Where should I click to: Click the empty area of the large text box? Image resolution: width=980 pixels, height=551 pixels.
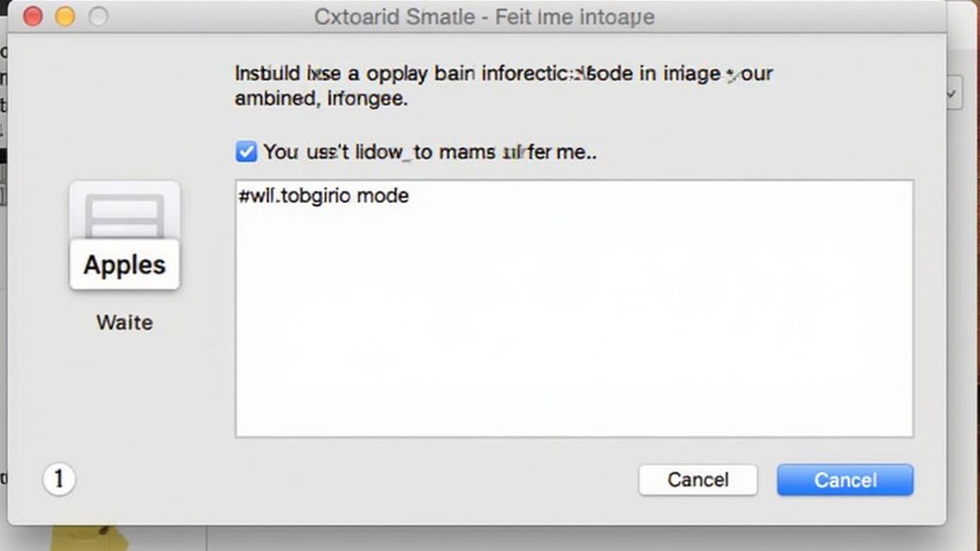pos(573,326)
